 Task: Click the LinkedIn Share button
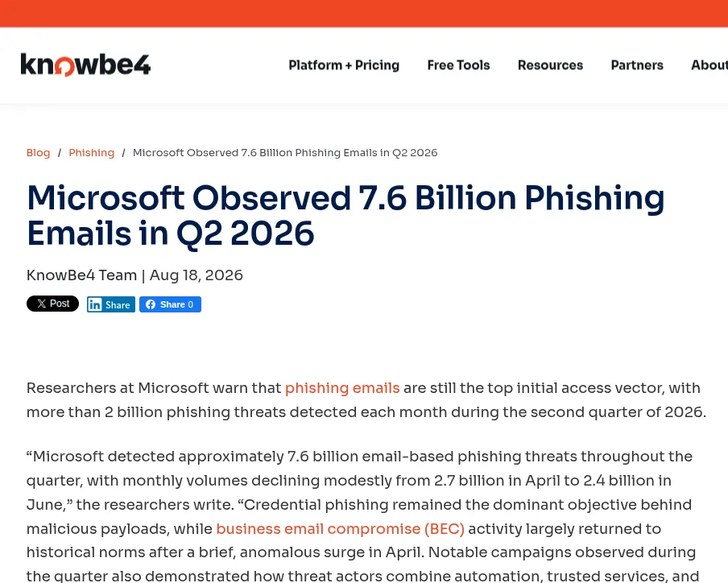click(x=111, y=304)
